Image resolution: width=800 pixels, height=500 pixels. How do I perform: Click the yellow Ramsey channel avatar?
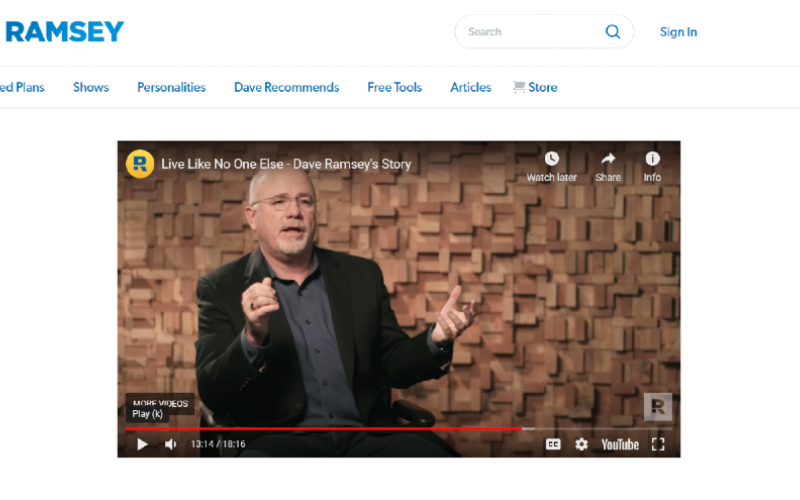point(140,164)
